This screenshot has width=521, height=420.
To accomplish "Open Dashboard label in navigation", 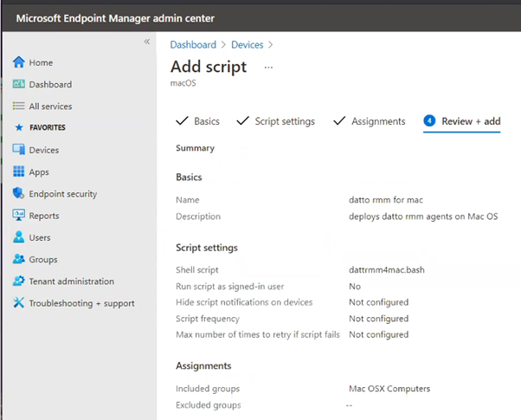I will pyautogui.click(x=50, y=85).
